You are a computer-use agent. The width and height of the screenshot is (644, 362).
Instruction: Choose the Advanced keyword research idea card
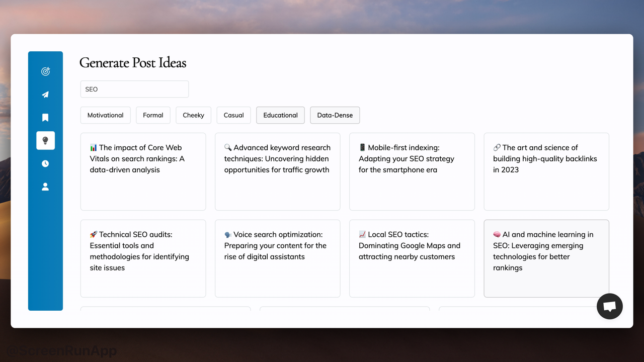[278, 171]
